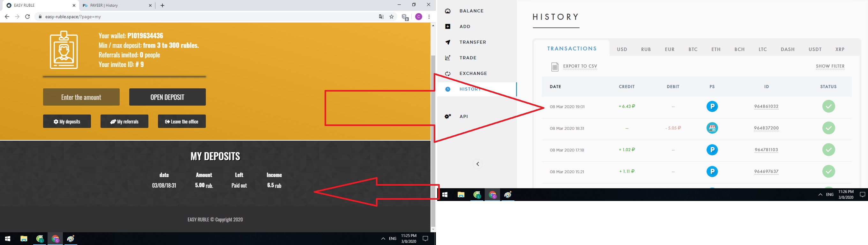868x245 pixels.
Task: Open My referrals
Action: pyautogui.click(x=124, y=121)
